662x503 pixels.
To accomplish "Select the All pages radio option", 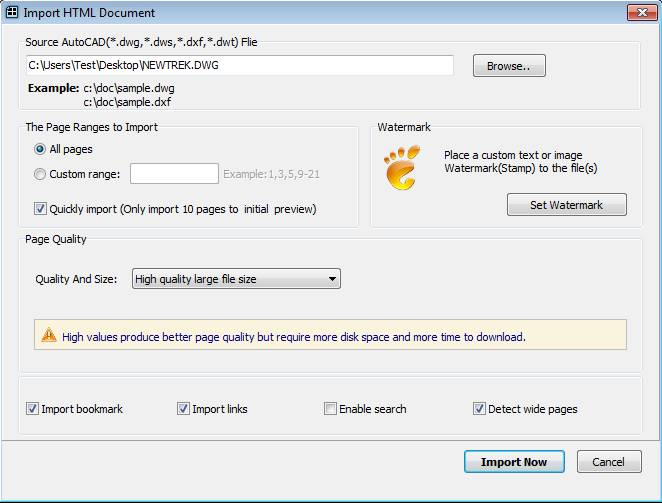I will tap(40, 149).
